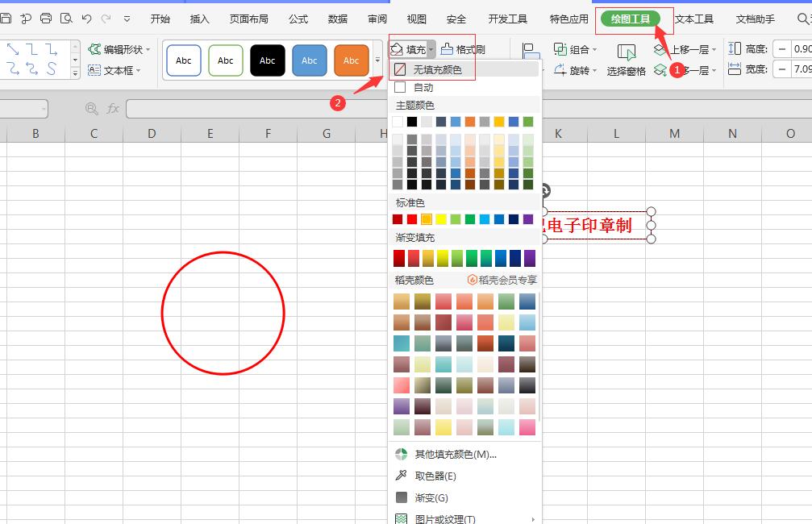
Task: Apply the orange Abc shape style
Action: pos(351,60)
